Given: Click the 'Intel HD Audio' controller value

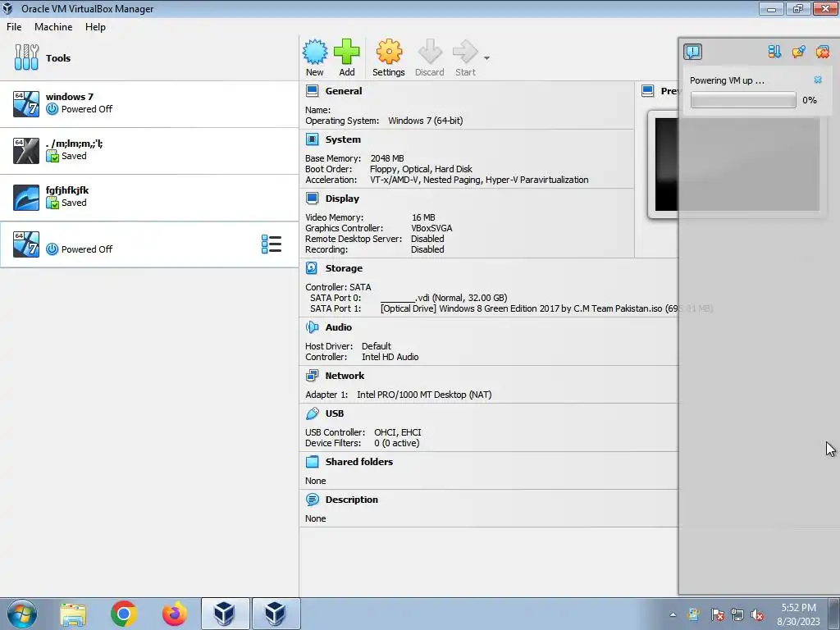Looking at the screenshot, I should pyautogui.click(x=390, y=357).
